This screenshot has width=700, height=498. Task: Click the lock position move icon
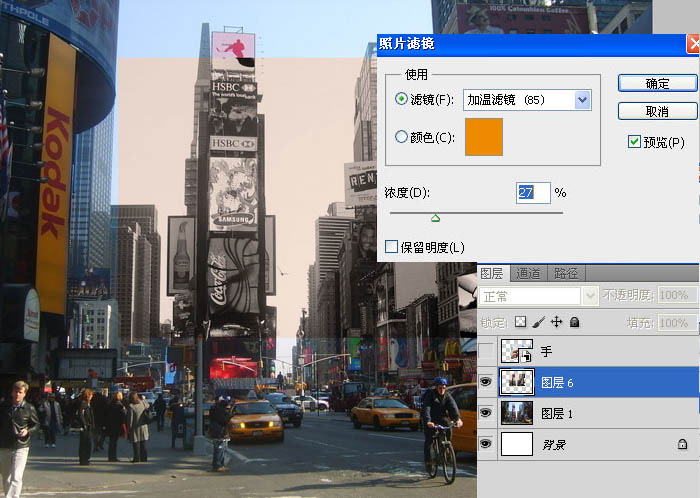click(x=556, y=323)
